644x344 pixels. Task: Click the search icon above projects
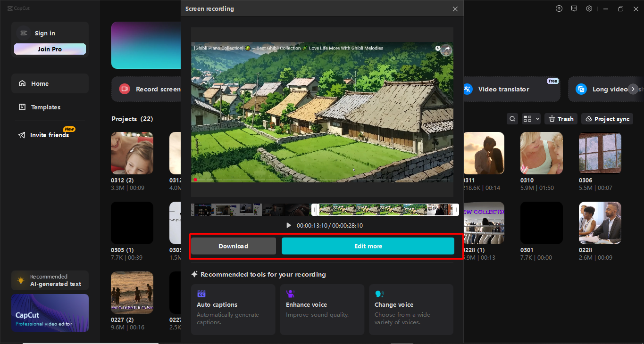(x=512, y=118)
